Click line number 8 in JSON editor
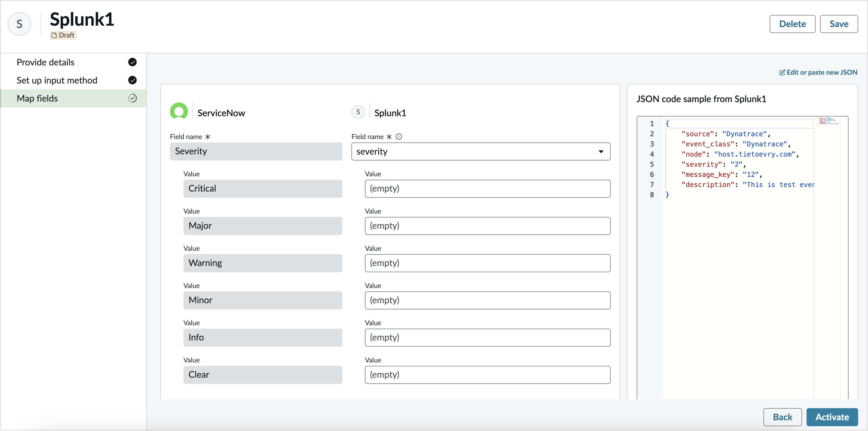This screenshot has width=868, height=431. pos(652,195)
